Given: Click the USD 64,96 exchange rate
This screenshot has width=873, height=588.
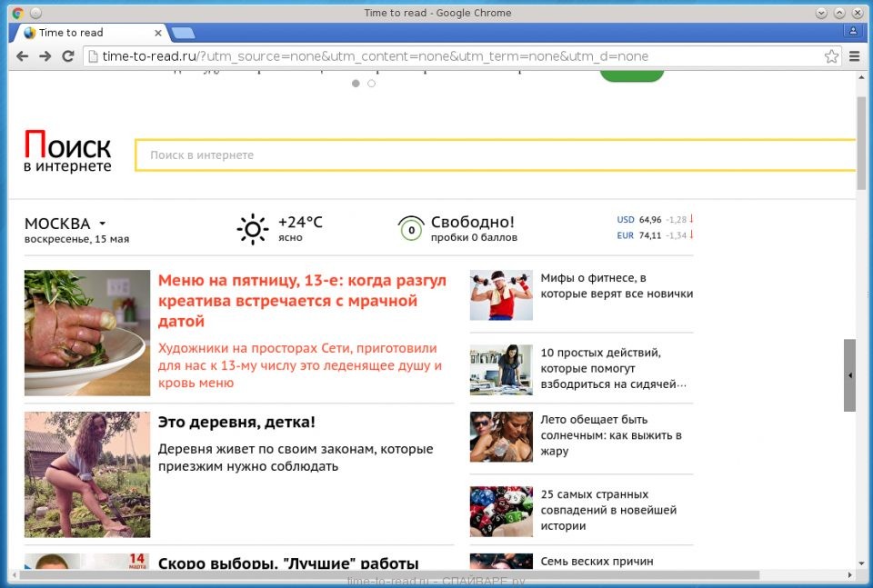Looking at the screenshot, I should (x=655, y=220).
